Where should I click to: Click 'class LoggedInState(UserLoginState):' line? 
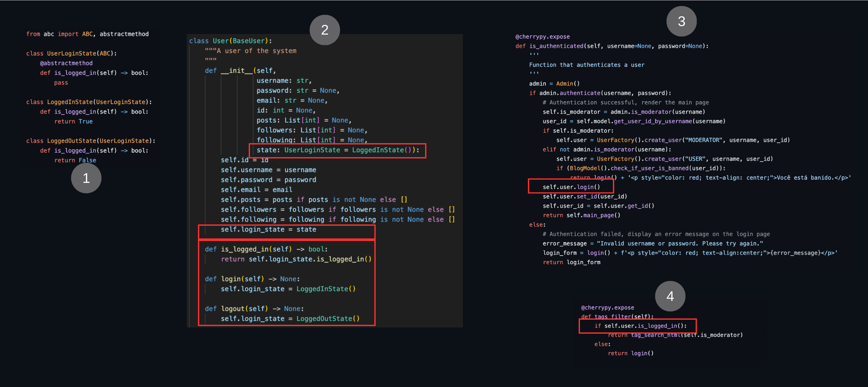tap(89, 102)
